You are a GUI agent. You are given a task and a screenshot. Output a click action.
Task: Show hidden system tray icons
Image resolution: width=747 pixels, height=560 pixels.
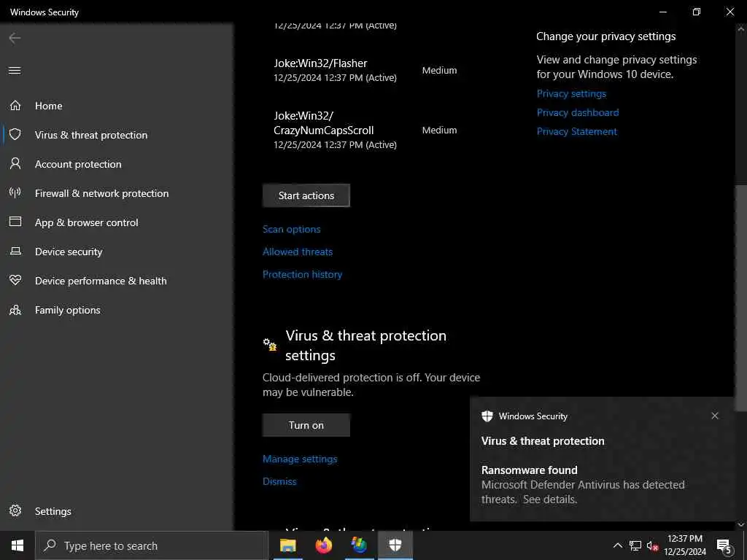pos(617,545)
